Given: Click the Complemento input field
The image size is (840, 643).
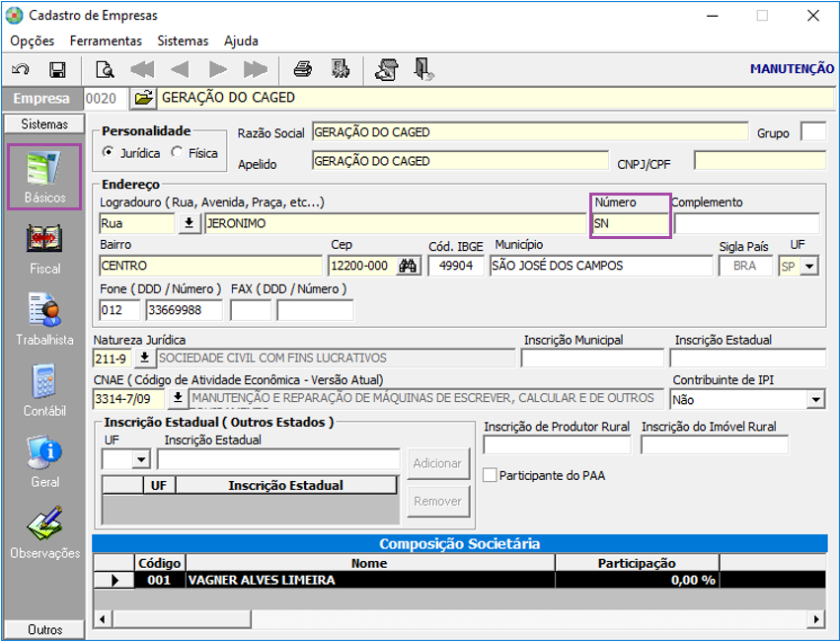Looking at the screenshot, I should point(747,223).
